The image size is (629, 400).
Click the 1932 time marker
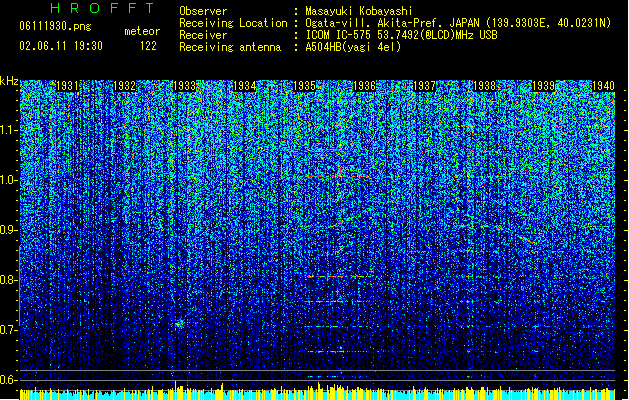125,86
